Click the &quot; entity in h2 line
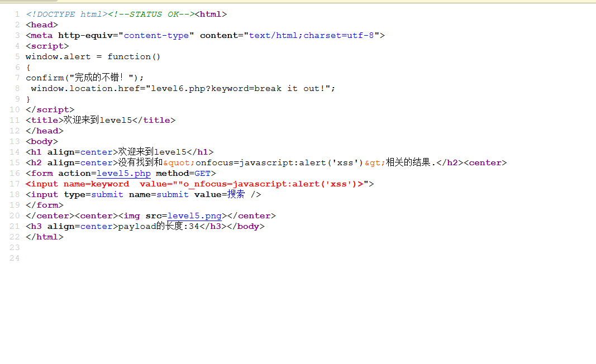The width and height of the screenshot is (596, 364). tap(179, 162)
